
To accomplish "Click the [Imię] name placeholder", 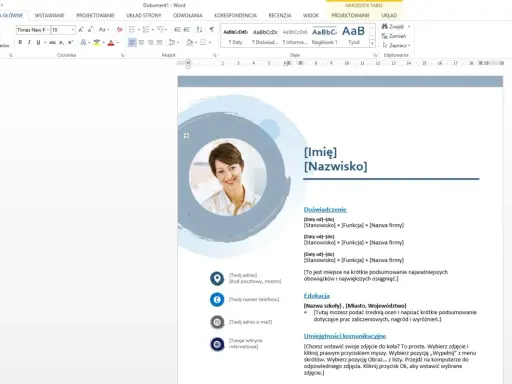I will (x=321, y=152).
